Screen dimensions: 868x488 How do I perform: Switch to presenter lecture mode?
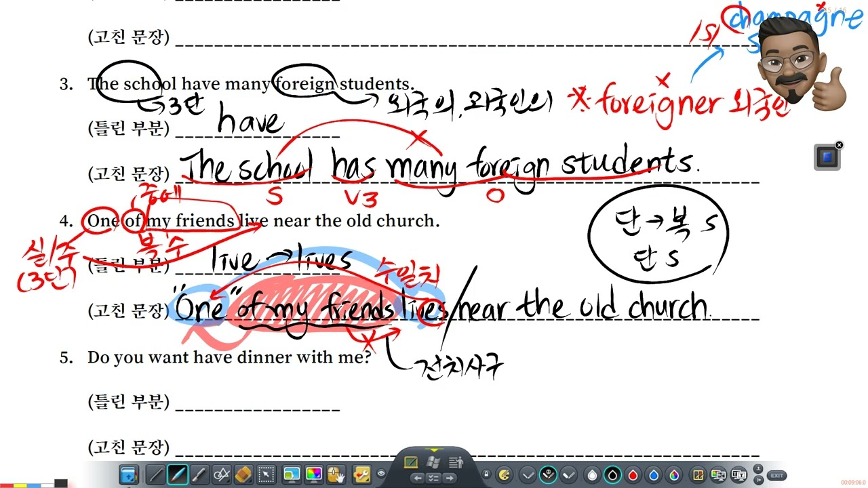[x=455, y=462]
